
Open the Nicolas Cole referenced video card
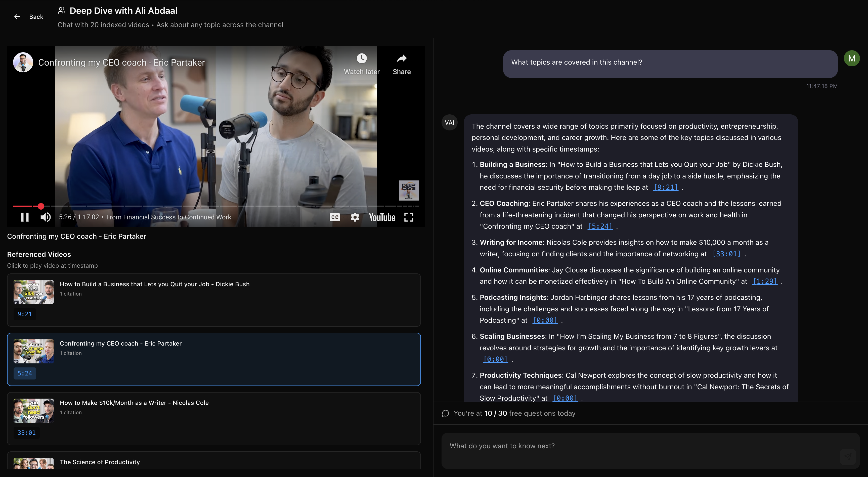pos(214,418)
